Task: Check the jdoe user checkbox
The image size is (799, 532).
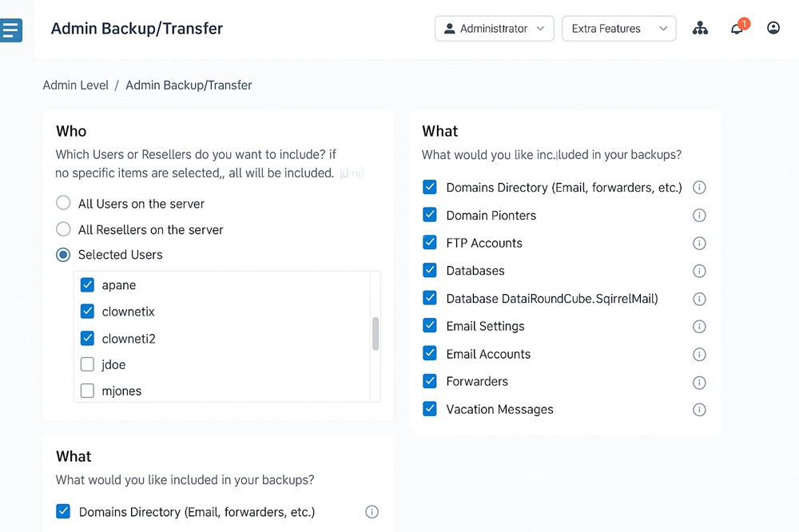Action: coord(88,365)
